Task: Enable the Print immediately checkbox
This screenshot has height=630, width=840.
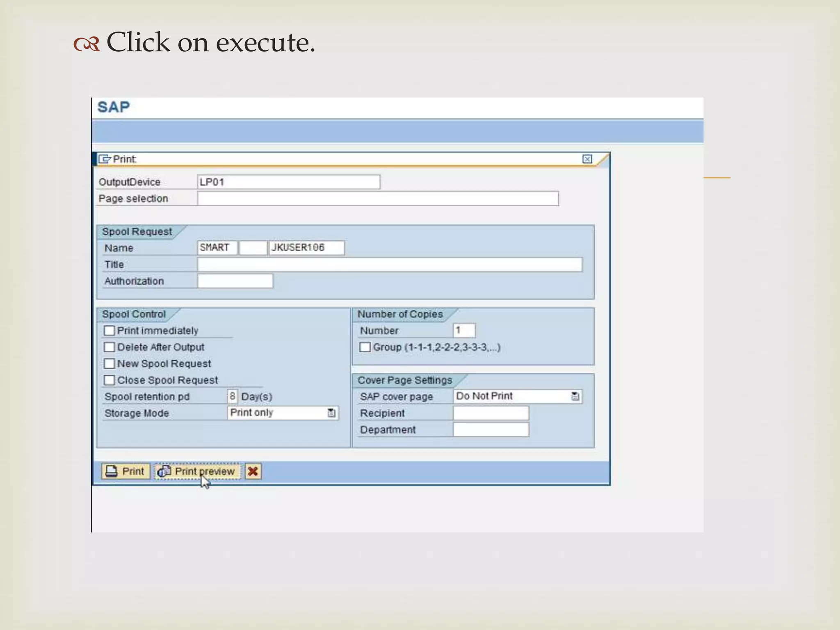Action: (x=109, y=331)
